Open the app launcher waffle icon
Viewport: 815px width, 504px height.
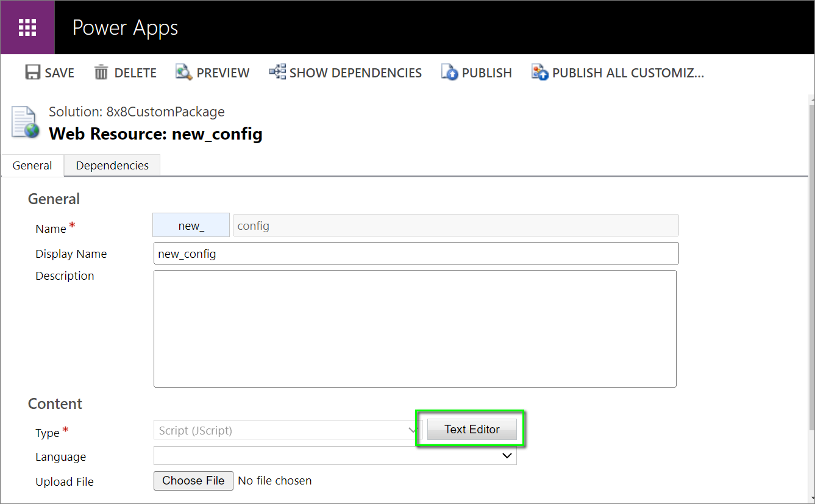[x=27, y=27]
